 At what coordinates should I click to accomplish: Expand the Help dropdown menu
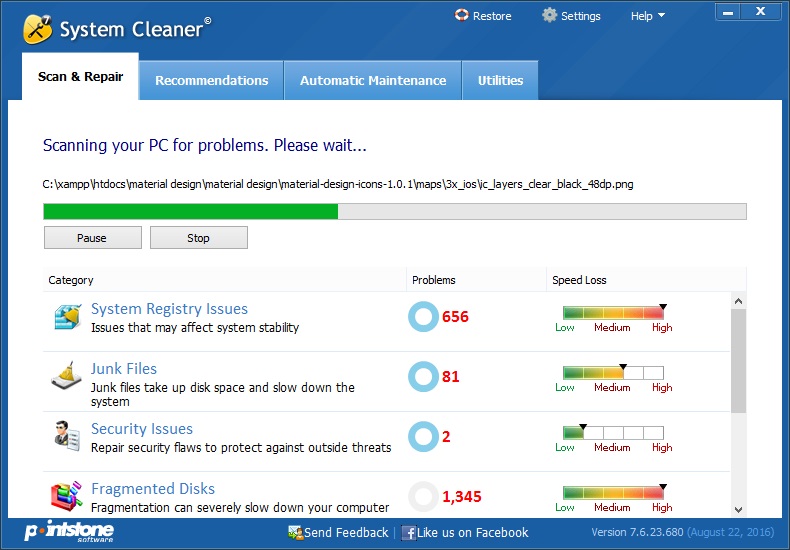coord(647,16)
